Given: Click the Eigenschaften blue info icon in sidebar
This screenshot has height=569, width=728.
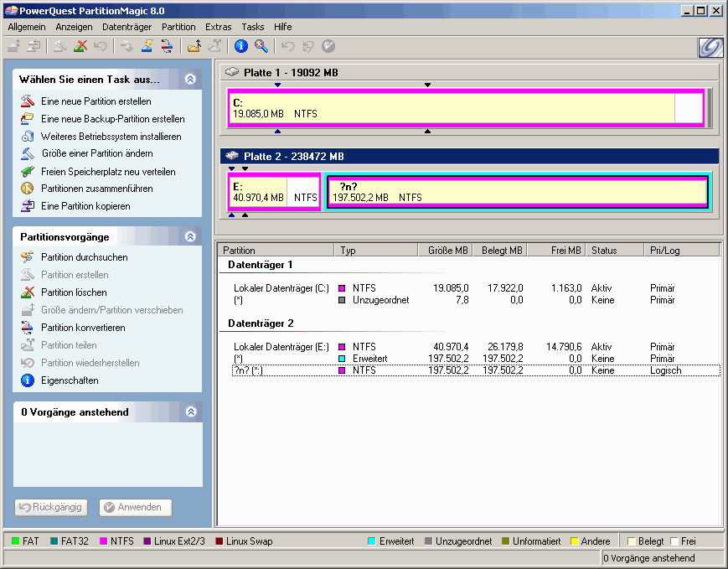Looking at the screenshot, I should [x=28, y=380].
